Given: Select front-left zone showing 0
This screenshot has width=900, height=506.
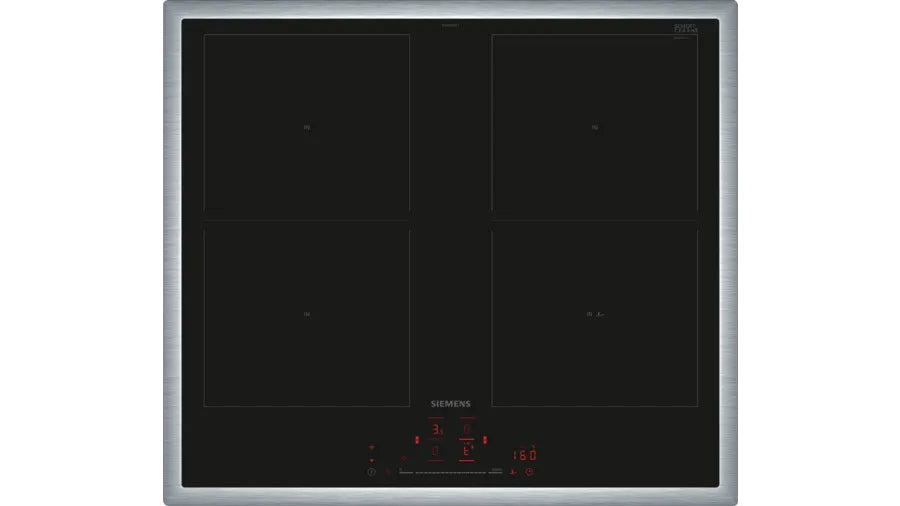Looking at the screenshot, I should tap(436, 451).
